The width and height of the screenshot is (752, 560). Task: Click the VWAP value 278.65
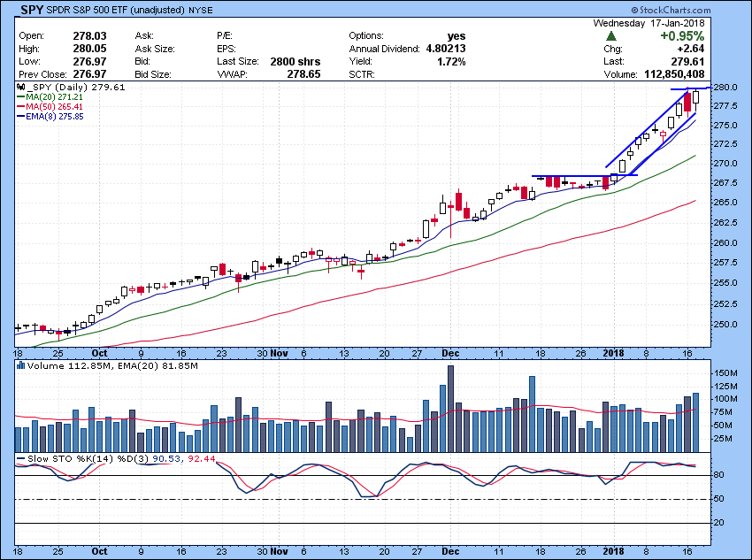[x=303, y=74]
